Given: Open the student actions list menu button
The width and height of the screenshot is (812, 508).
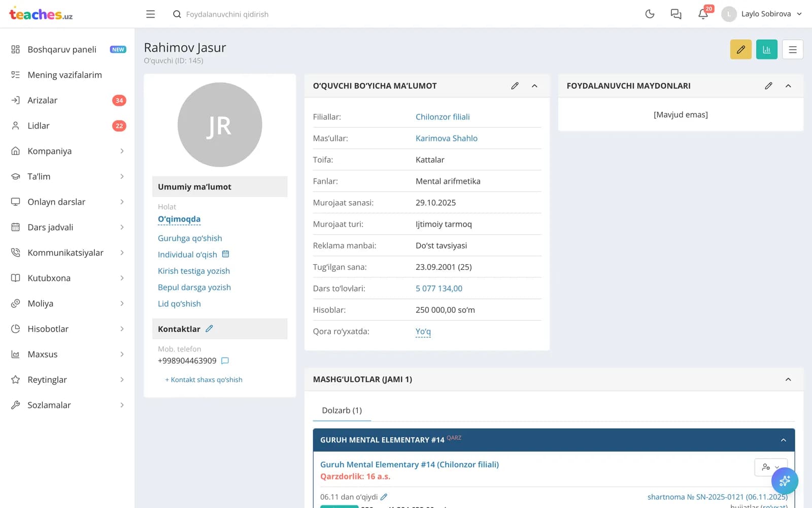Looking at the screenshot, I should click(793, 50).
